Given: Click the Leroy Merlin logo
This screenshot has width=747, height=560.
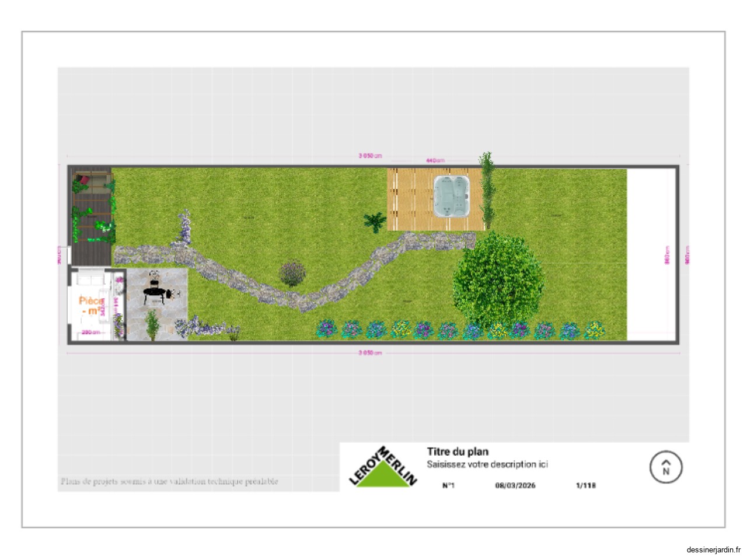Looking at the screenshot, I should point(383,467).
